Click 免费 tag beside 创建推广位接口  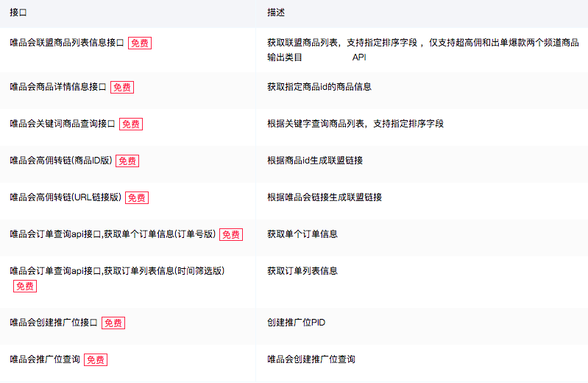(113, 323)
